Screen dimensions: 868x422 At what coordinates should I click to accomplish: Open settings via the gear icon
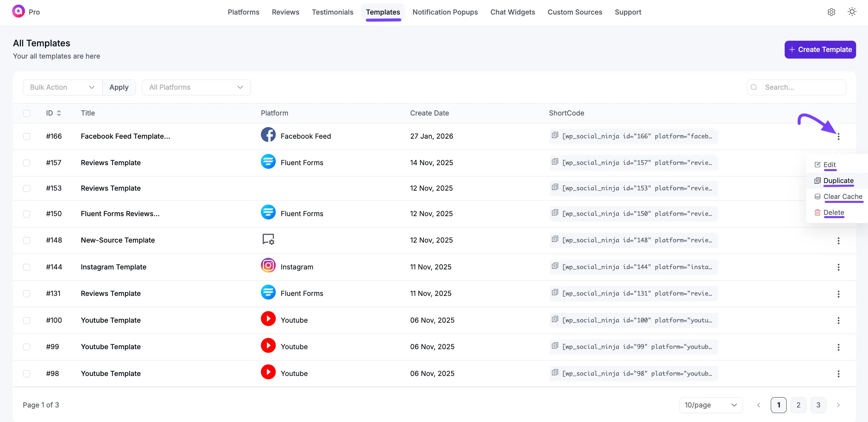(x=831, y=12)
